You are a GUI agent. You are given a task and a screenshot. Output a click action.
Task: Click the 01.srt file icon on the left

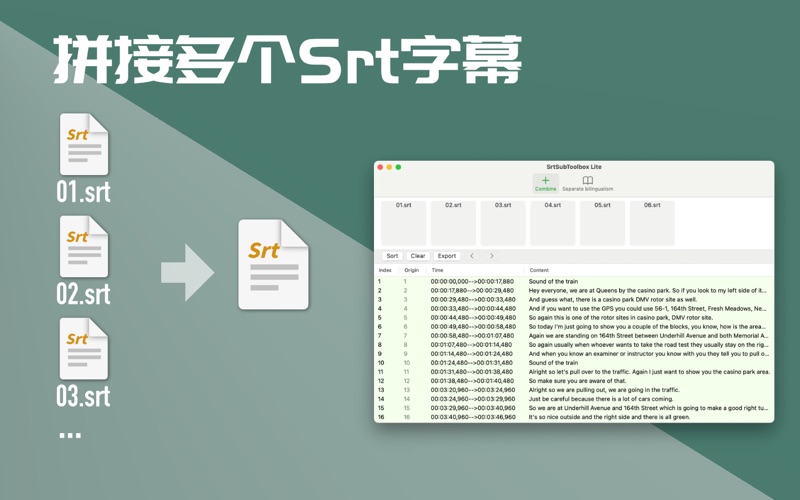tap(83, 145)
